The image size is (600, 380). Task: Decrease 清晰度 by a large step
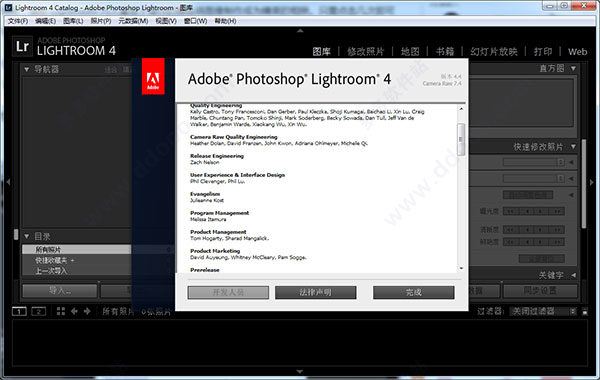click(x=511, y=230)
